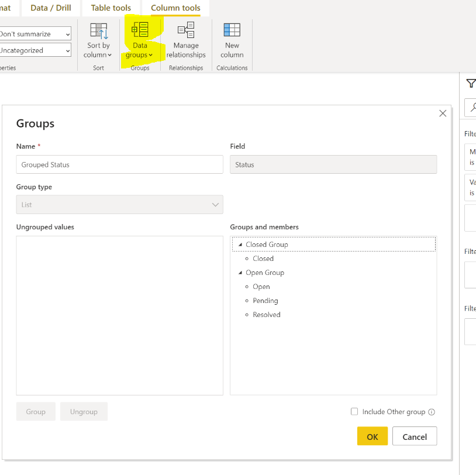Create a New column
Viewport: 476px width, 475px height.
click(232, 40)
